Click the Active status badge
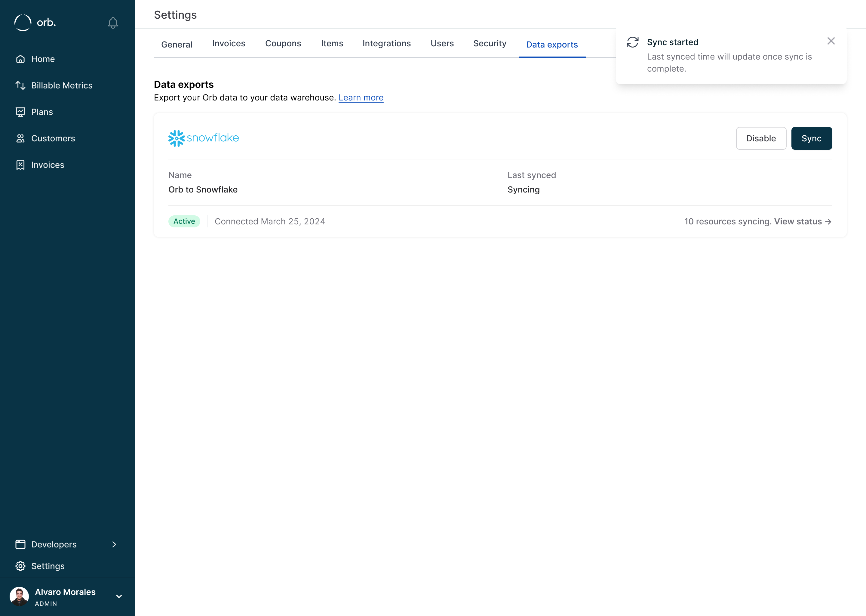The width and height of the screenshot is (866, 616). click(x=184, y=221)
